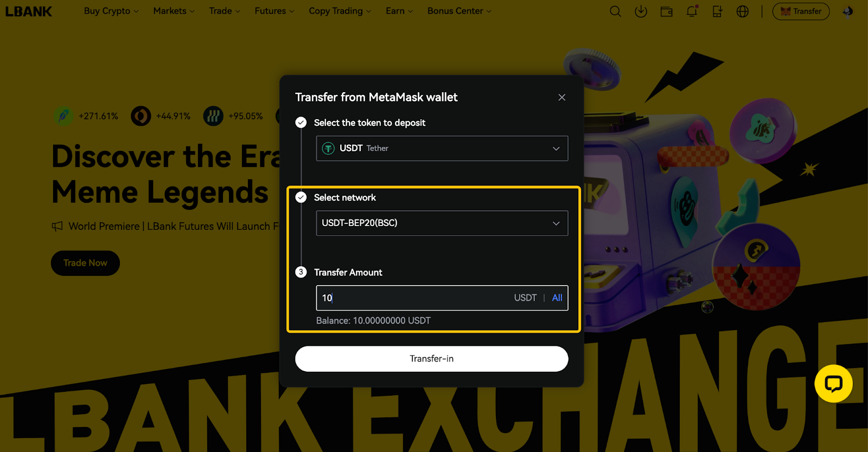The width and height of the screenshot is (868, 452).
Task: Click the Transfer Amount input field
Action: click(442, 298)
